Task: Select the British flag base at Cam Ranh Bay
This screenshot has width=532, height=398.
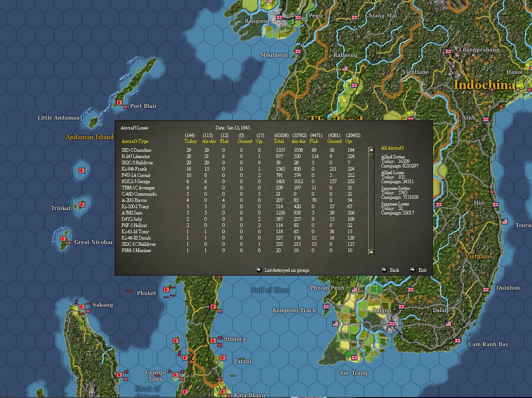Action: click(458, 340)
